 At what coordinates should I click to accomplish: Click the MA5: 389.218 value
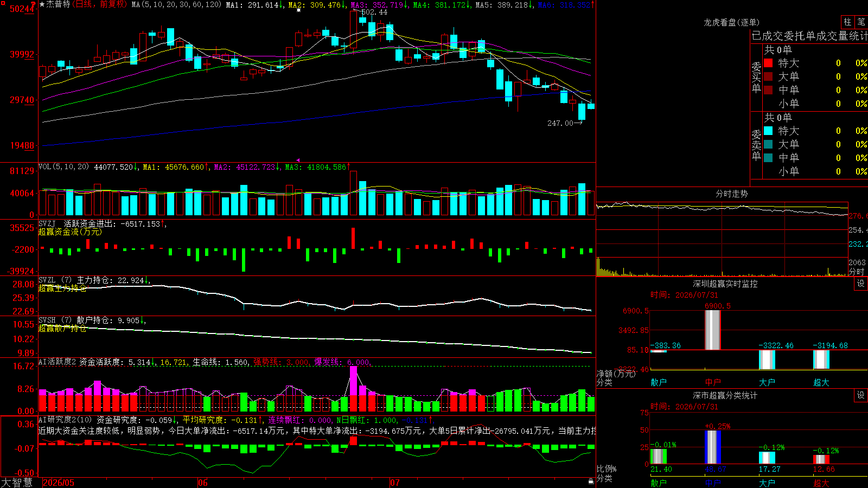click(502, 4)
